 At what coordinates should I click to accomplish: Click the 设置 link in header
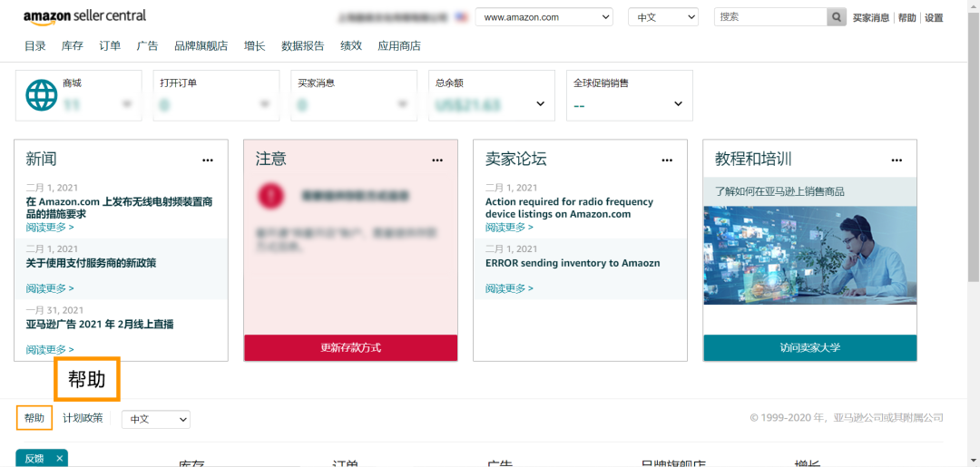(x=934, y=18)
